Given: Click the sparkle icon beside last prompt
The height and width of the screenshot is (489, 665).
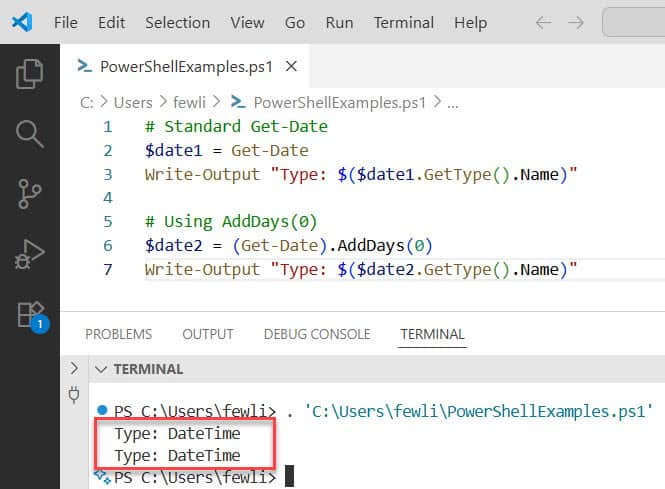Looking at the screenshot, I should click(x=102, y=475).
